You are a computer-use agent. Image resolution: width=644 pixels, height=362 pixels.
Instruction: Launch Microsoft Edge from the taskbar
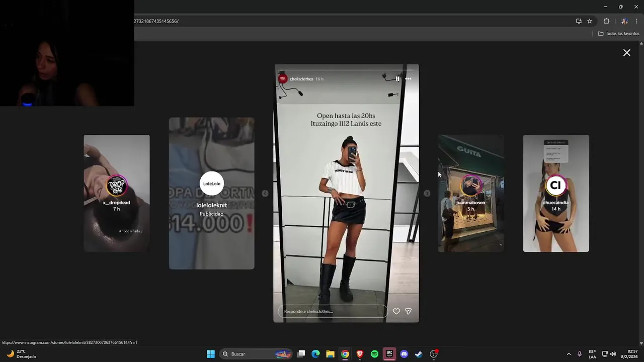pos(315,354)
